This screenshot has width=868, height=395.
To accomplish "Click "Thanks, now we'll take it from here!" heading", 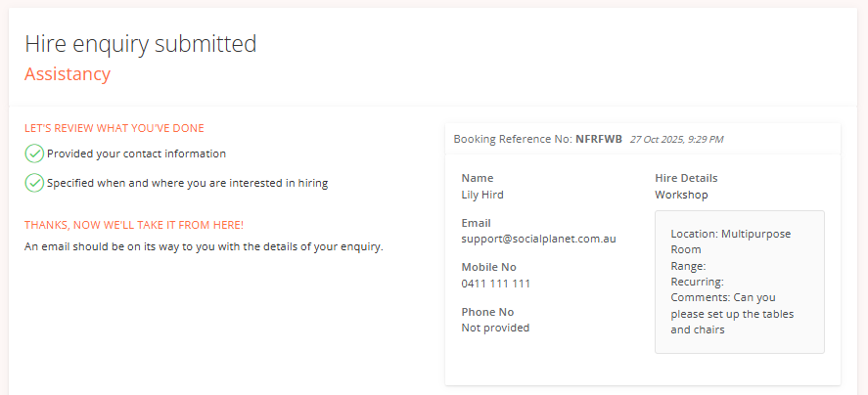I will 134,225.
